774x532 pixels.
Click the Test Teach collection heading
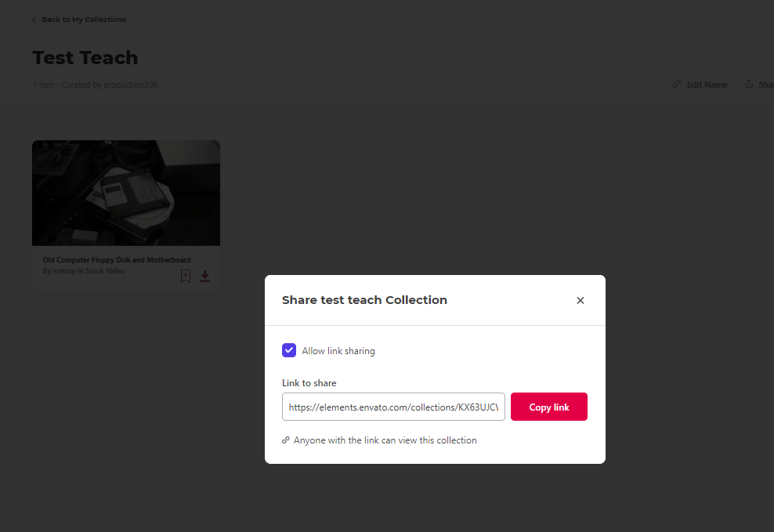point(85,58)
